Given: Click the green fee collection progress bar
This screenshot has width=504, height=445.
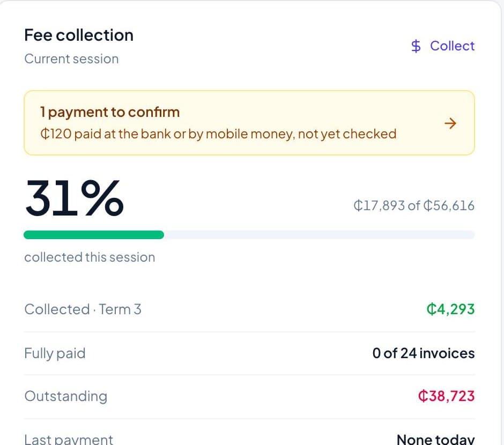Looking at the screenshot, I should (94, 235).
